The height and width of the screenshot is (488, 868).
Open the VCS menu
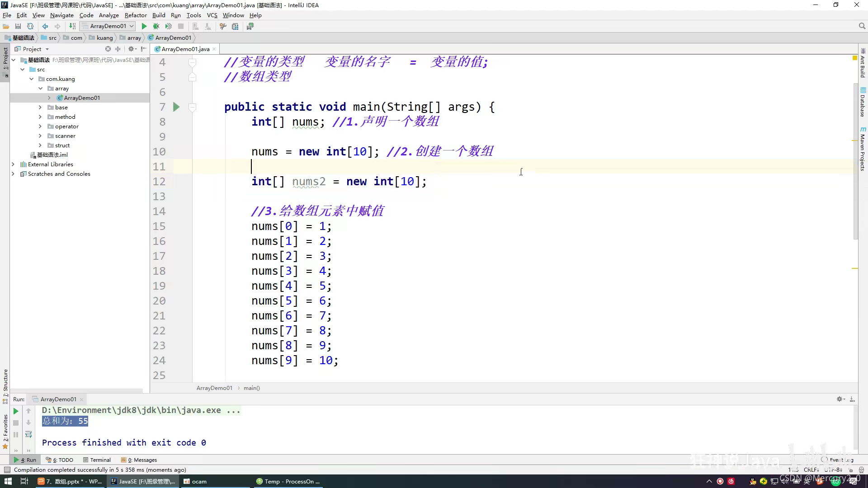pyautogui.click(x=212, y=15)
